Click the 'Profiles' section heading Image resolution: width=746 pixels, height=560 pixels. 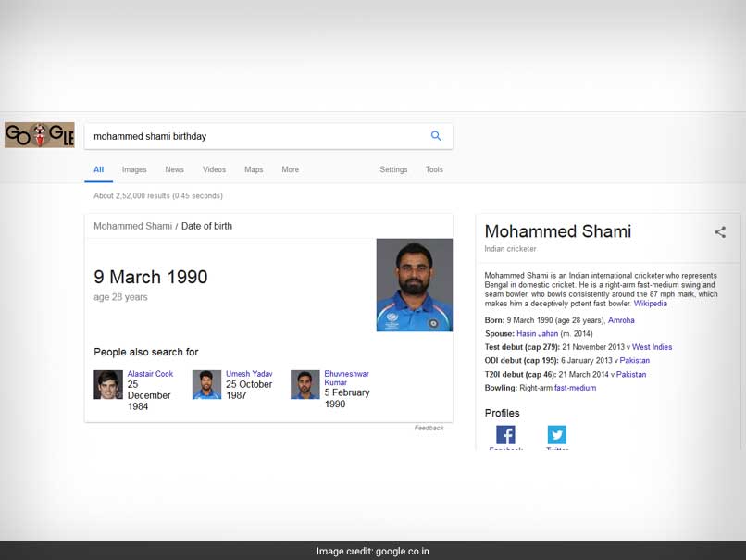[502, 413]
